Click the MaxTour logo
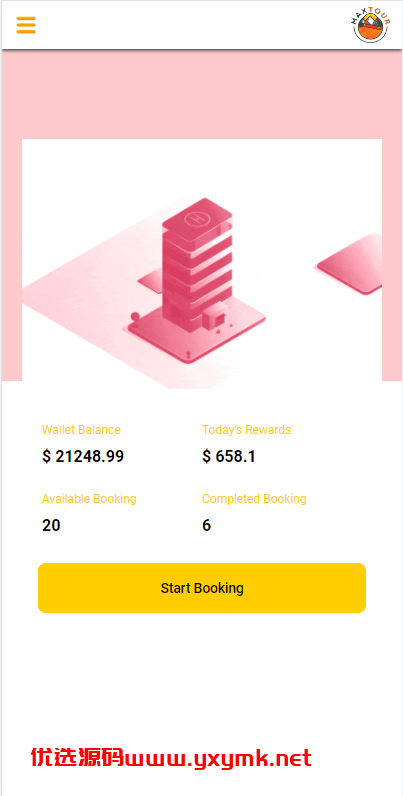This screenshot has width=403, height=796. coord(371,25)
